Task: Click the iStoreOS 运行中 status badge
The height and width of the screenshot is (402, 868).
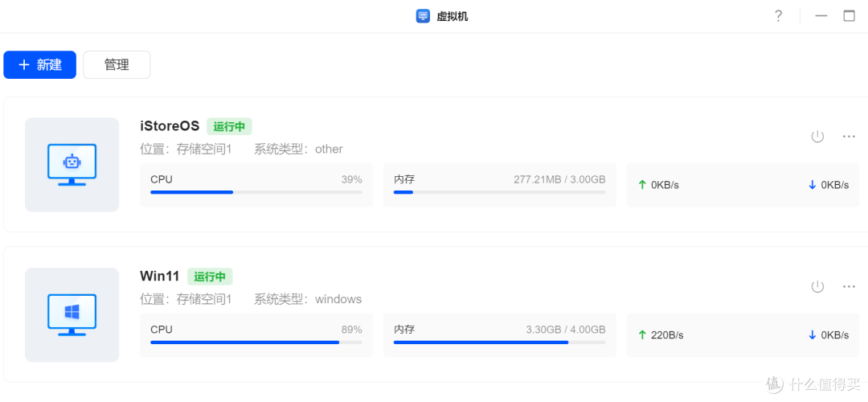Action: point(229,126)
